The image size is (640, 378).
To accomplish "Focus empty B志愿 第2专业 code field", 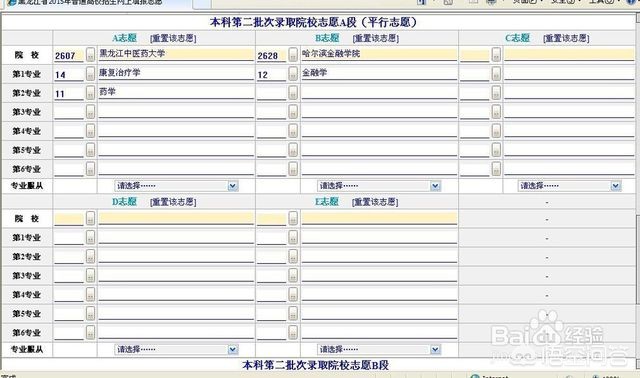I will point(271,93).
